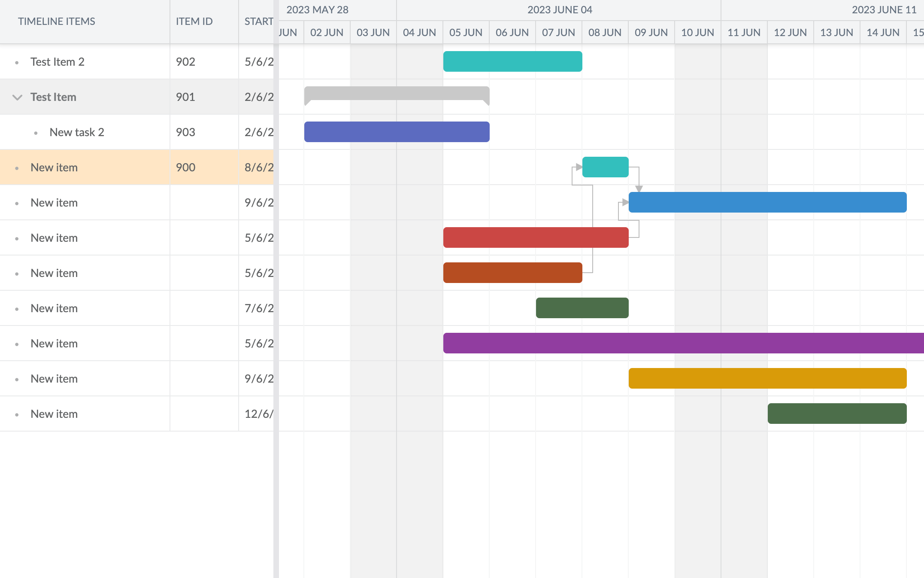Select the ITEM ID column header
The image size is (924, 578).
click(194, 21)
